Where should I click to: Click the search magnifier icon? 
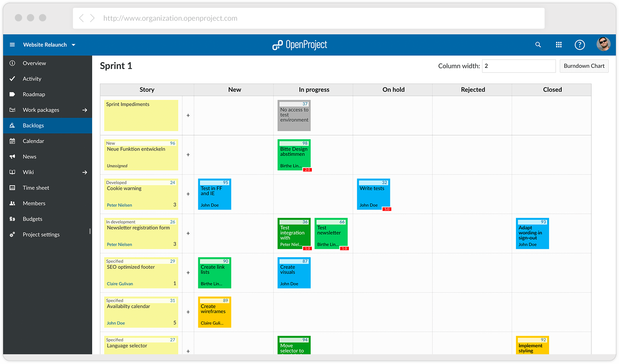pos(538,45)
